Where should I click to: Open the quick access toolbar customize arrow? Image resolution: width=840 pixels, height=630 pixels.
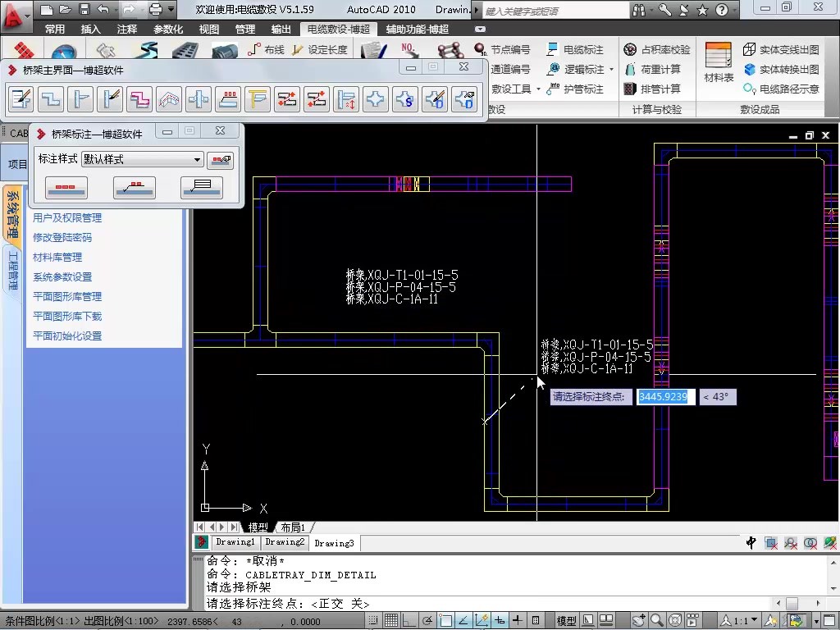coord(171,9)
